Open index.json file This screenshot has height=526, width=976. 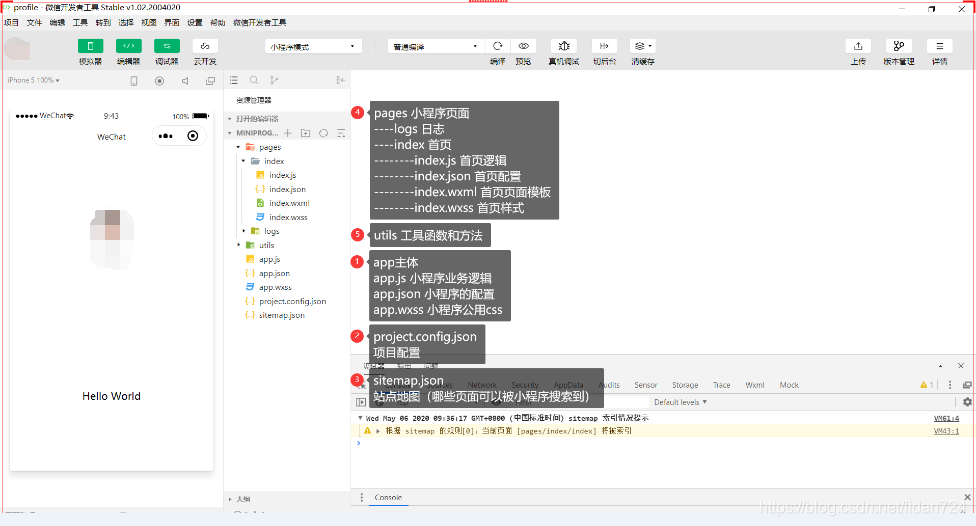click(x=286, y=189)
